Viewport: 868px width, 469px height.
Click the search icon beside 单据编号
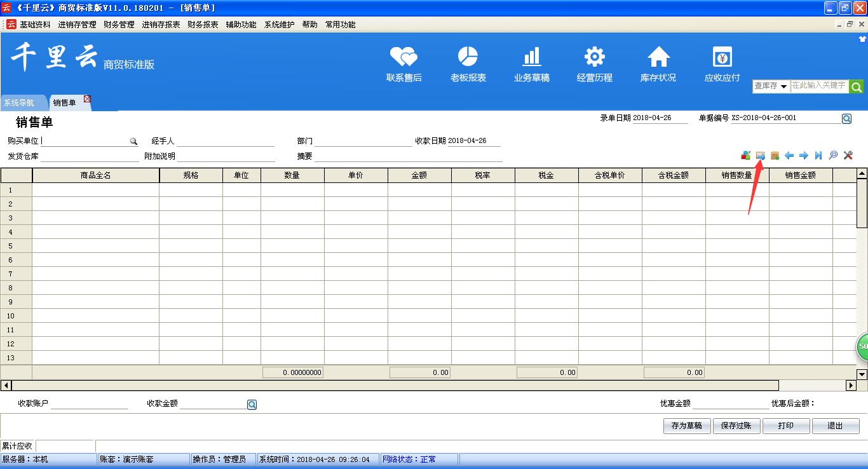coord(846,119)
